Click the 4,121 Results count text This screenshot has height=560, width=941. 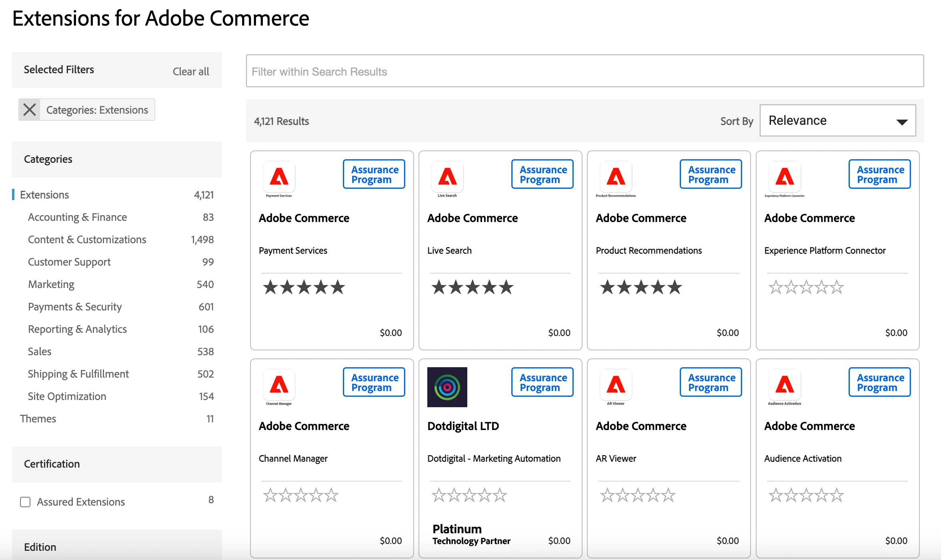pos(281,121)
